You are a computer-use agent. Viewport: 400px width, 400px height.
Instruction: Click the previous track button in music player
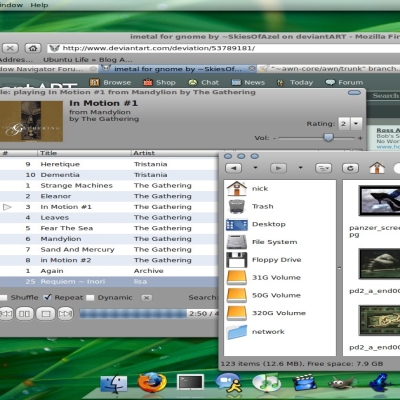[6, 314]
